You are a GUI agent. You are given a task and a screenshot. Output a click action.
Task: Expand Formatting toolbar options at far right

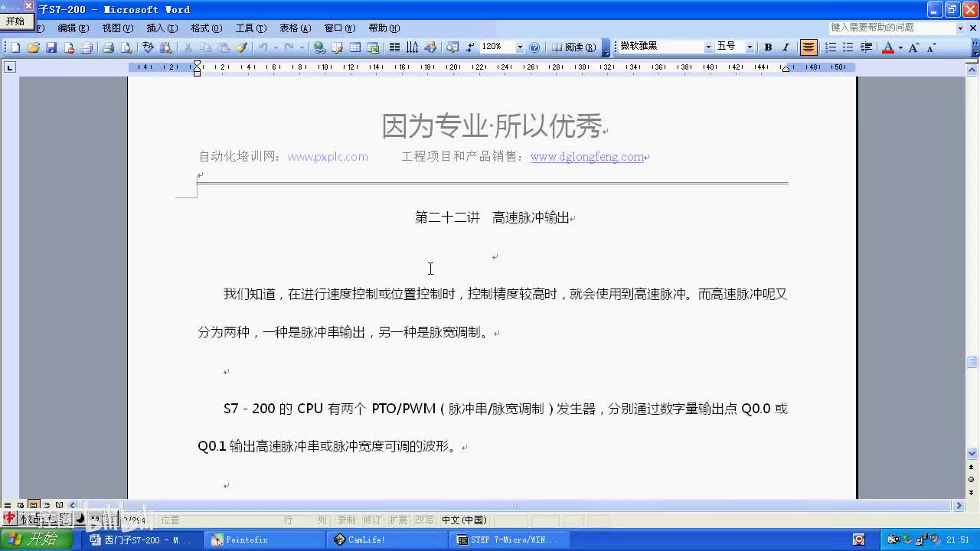(x=975, y=47)
